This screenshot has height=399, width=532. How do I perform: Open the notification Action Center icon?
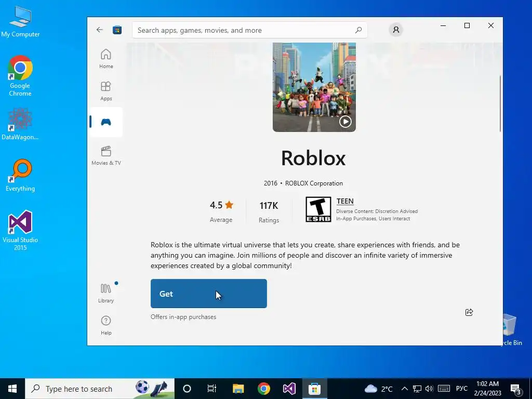tap(516, 389)
